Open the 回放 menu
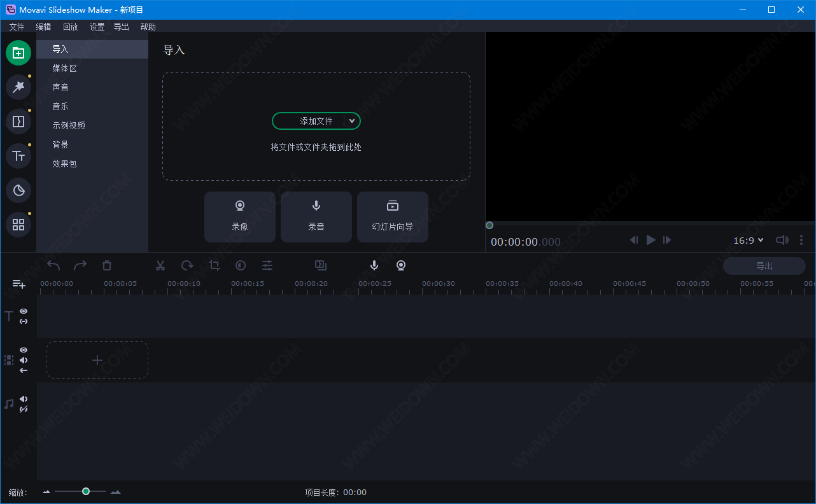The image size is (816, 504). pos(70,27)
